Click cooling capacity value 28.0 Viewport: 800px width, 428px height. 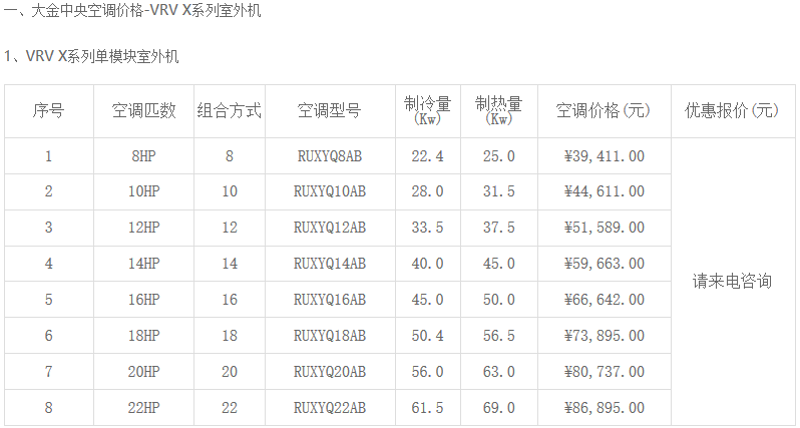point(428,191)
